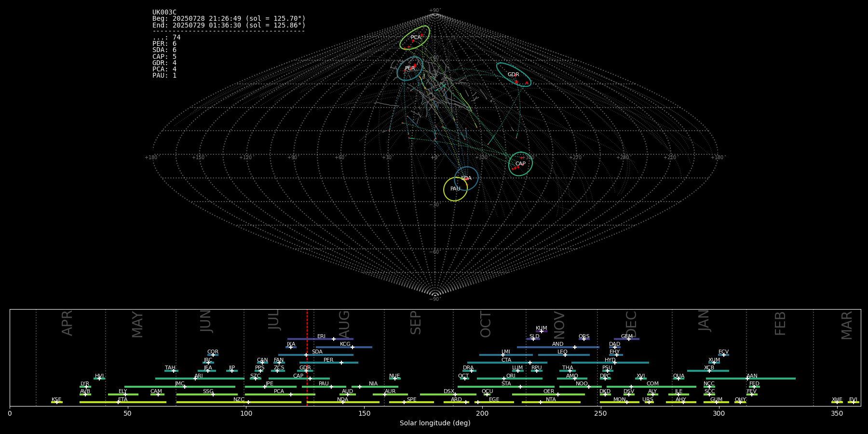Select the STA shower bar in the timeline
868x434 pixels.
tap(506, 387)
